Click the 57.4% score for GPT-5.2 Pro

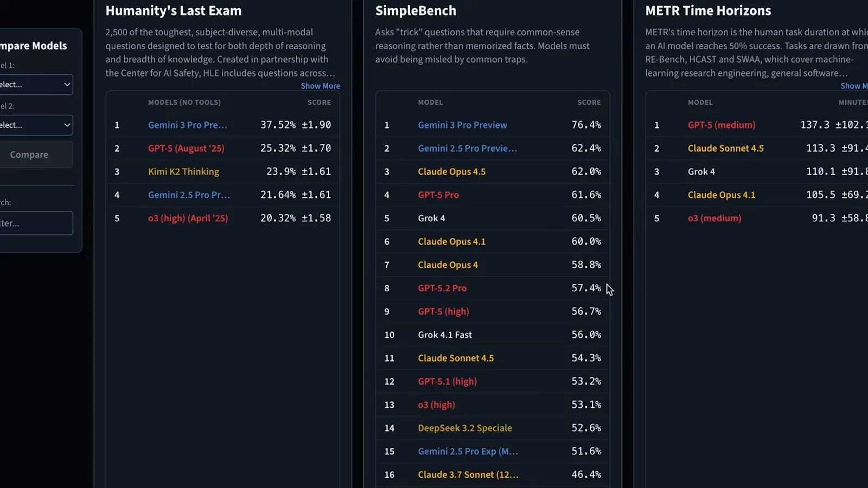coord(586,288)
